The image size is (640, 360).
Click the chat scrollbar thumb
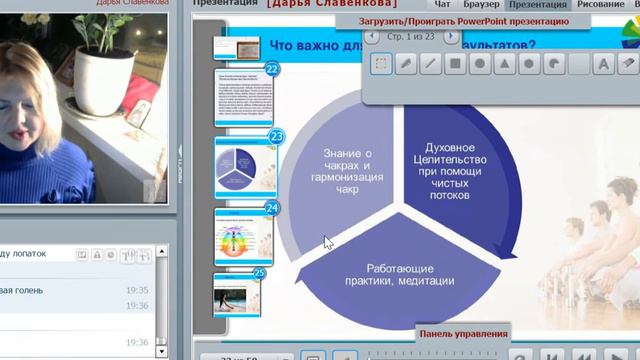(162, 340)
